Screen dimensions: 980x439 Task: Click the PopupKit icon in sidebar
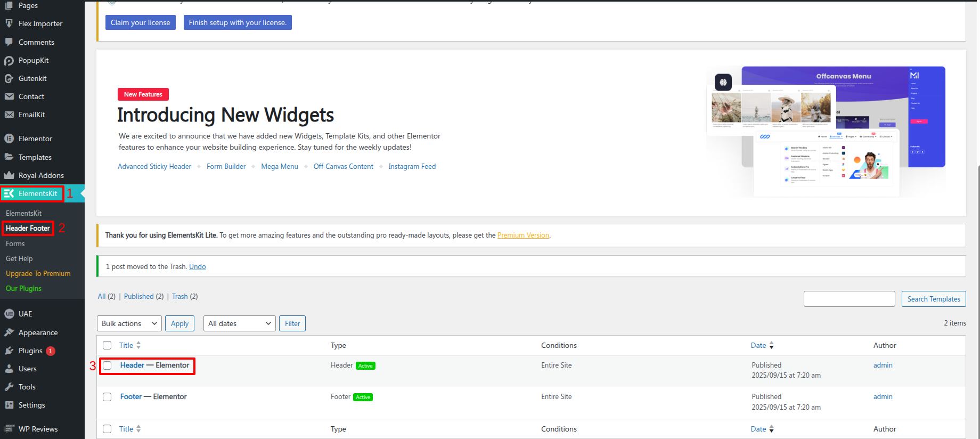[9, 61]
